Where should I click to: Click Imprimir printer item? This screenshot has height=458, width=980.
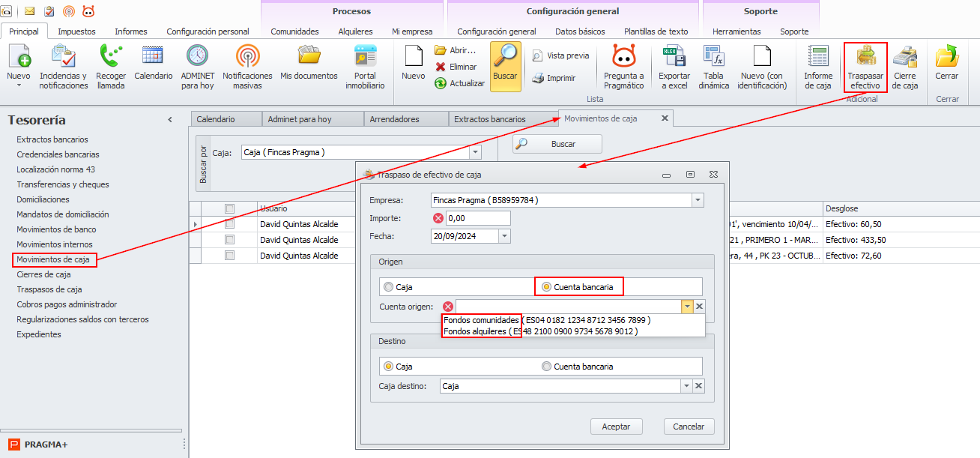(x=554, y=78)
